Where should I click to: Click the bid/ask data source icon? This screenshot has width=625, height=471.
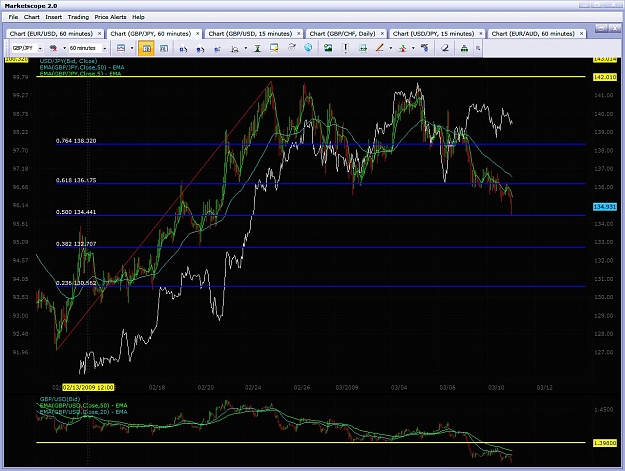(53, 48)
